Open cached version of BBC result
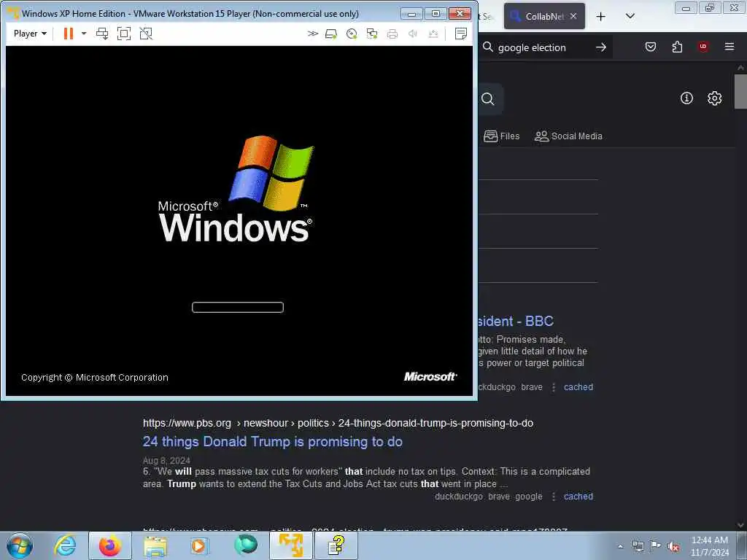This screenshot has height=560, width=747. [x=578, y=387]
